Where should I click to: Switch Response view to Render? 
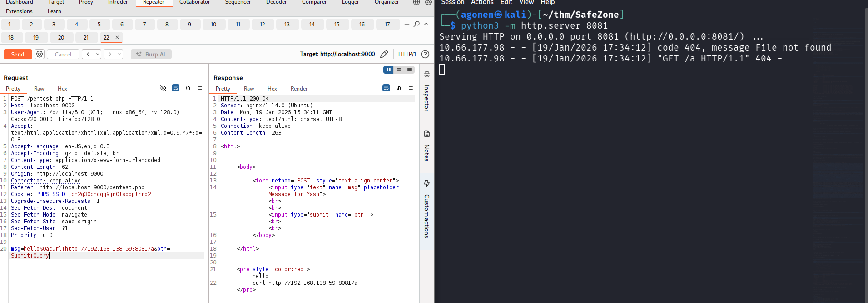tap(299, 89)
